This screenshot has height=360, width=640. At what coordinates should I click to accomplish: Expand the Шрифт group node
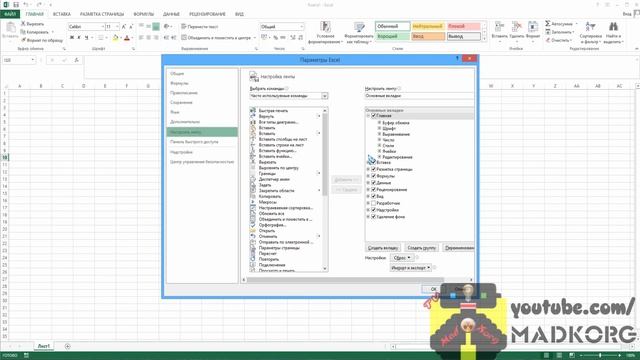(x=379, y=128)
